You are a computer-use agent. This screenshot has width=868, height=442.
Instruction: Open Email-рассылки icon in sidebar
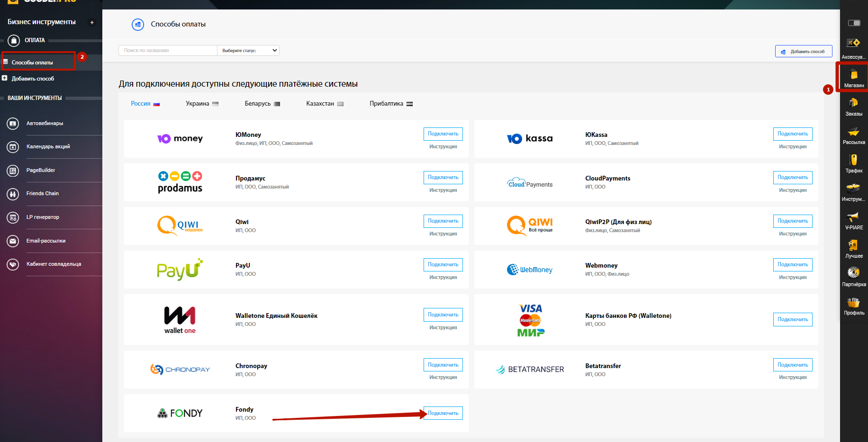coord(13,241)
